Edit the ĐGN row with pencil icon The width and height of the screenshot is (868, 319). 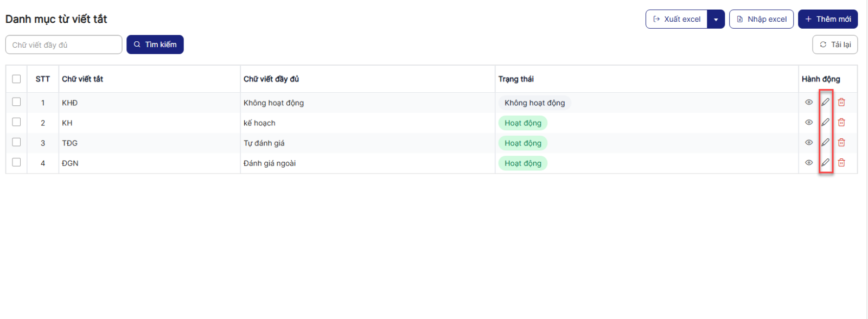point(825,163)
